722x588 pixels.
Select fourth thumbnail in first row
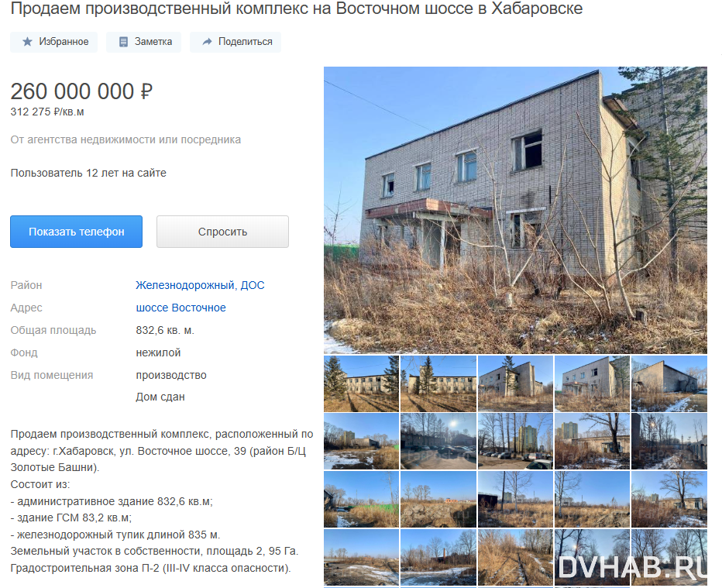592,383
